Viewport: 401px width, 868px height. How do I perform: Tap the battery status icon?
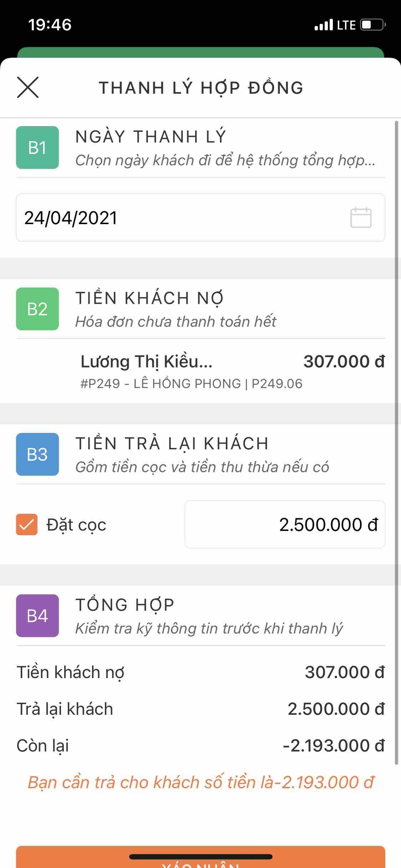click(x=373, y=25)
